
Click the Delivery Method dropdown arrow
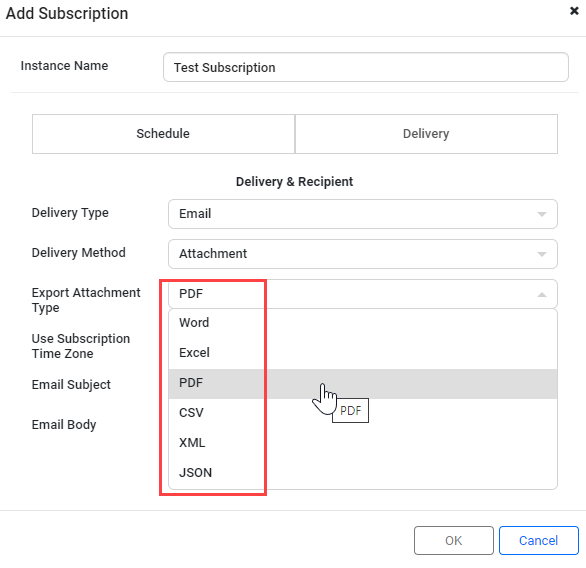pos(542,254)
